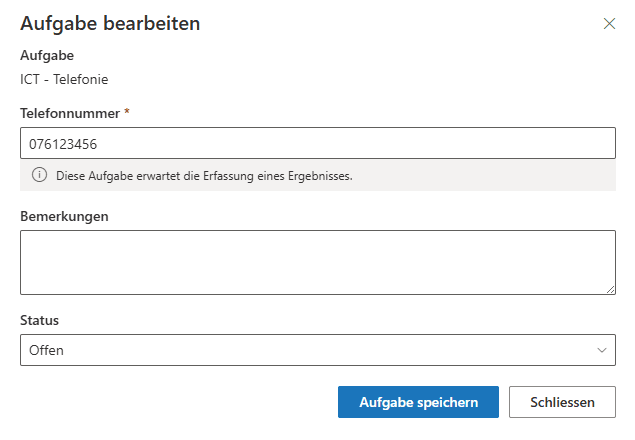Save the task with Aufgabe speichern
The image size is (635, 440).
point(418,402)
